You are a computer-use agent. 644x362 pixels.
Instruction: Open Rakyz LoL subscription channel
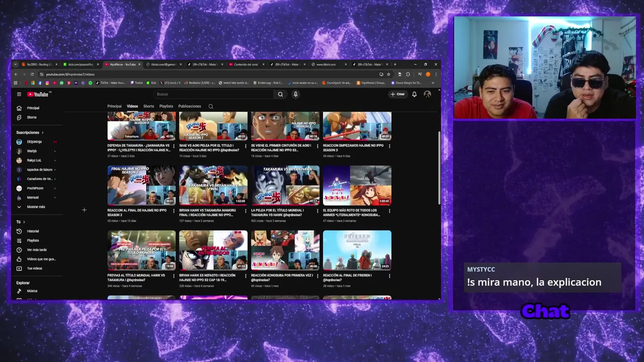point(38,160)
